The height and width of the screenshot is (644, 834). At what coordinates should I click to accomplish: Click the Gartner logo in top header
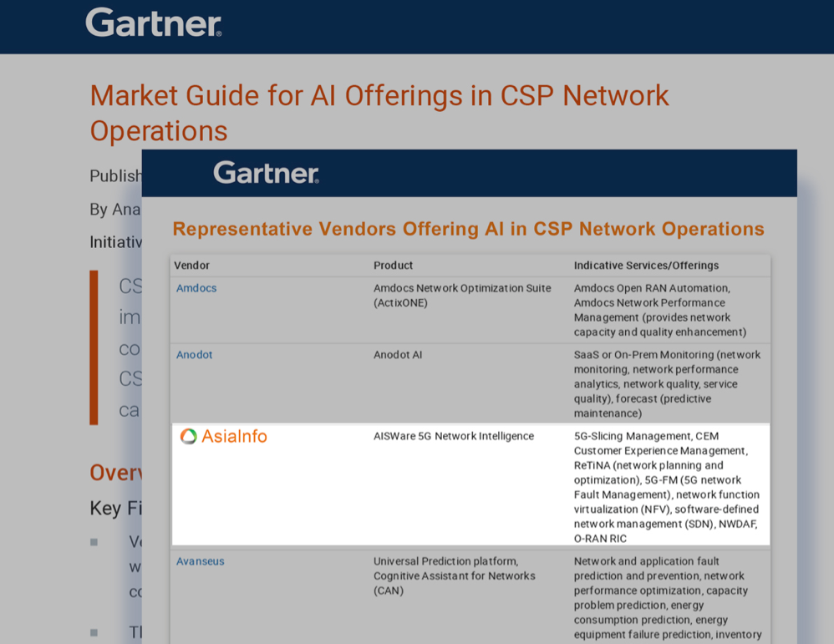pos(154,23)
